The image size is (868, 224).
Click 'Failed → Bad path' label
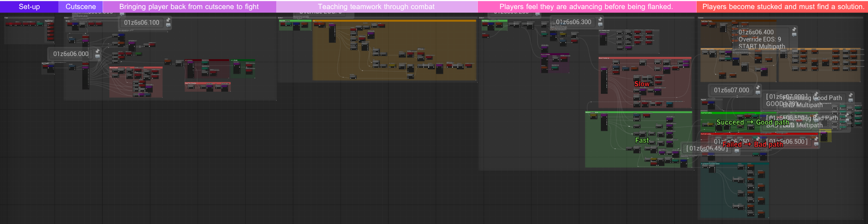pyautogui.click(x=753, y=145)
